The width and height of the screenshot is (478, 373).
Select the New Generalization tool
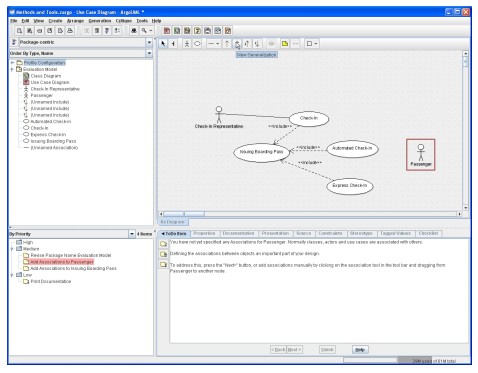[x=237, y=44]
